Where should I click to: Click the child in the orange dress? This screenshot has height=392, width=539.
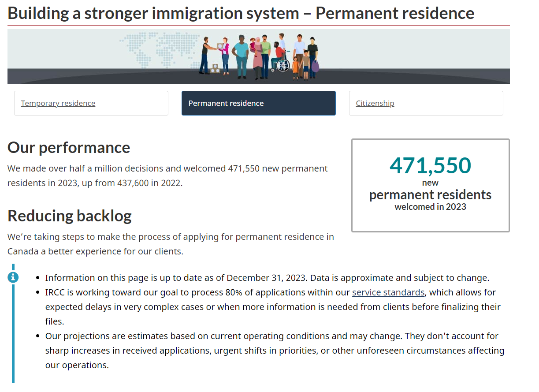[295, 67]
